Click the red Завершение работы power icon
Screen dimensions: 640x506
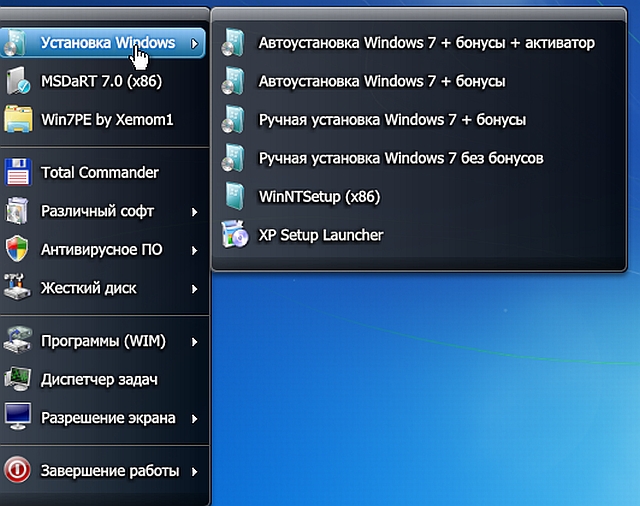(x=18, y=470)
